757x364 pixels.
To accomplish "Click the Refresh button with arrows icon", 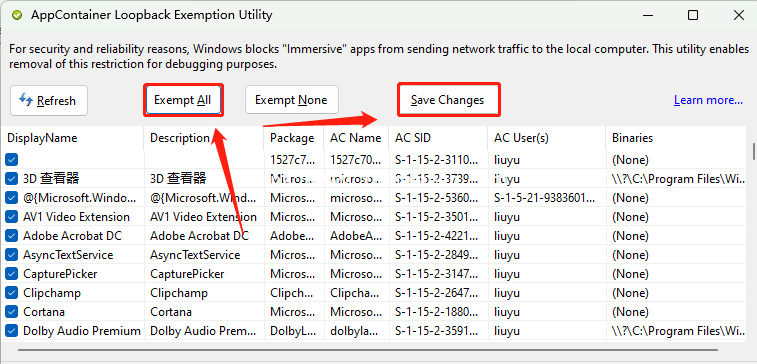I will (x=49, y=100).
